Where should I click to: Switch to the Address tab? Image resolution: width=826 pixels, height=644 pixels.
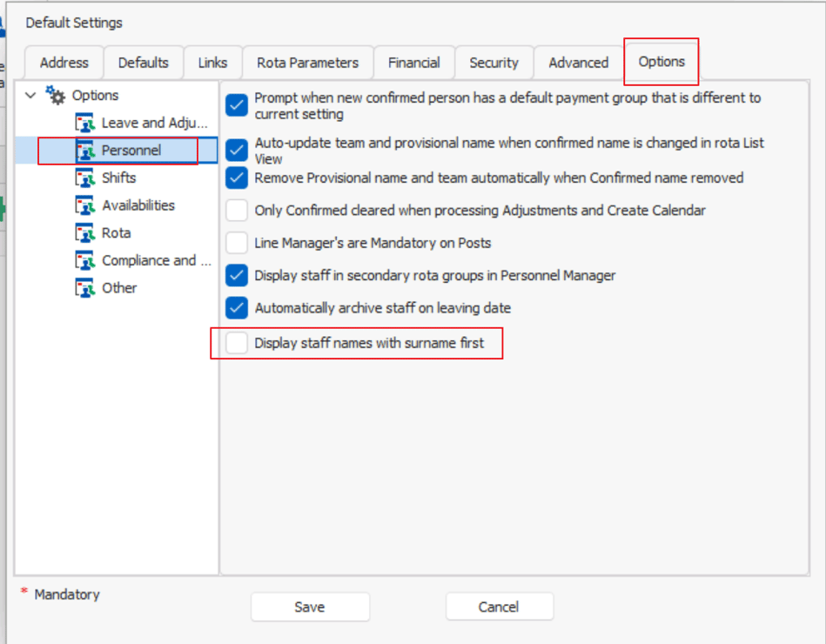64,63
